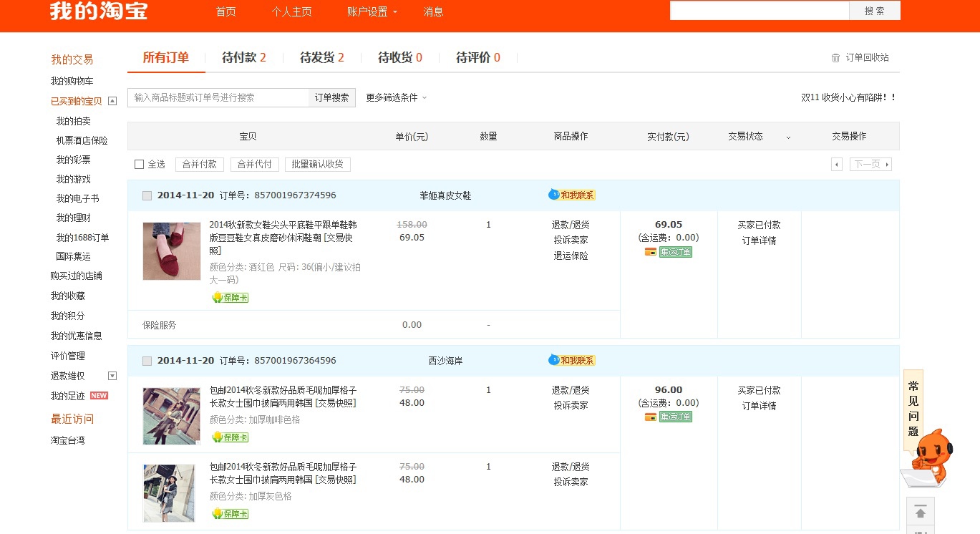The height and width of the screenshot is (534, 980).
Task: Click 退运保险 for the red shoes item
Action: coord(571,256)
